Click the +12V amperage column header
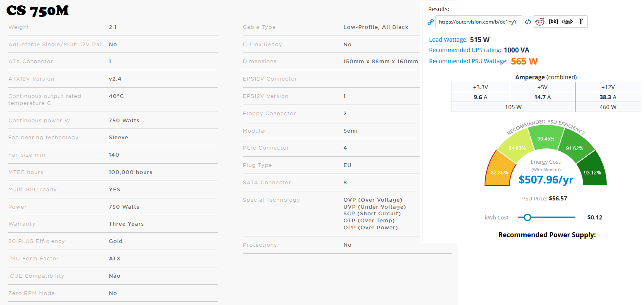 pos(608,87)
